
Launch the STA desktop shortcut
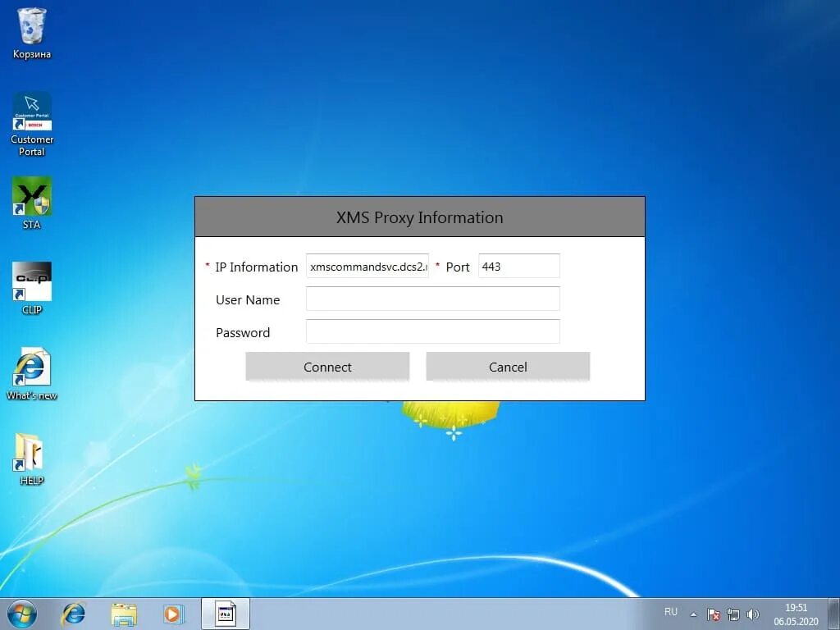click(x=32, y=203)
